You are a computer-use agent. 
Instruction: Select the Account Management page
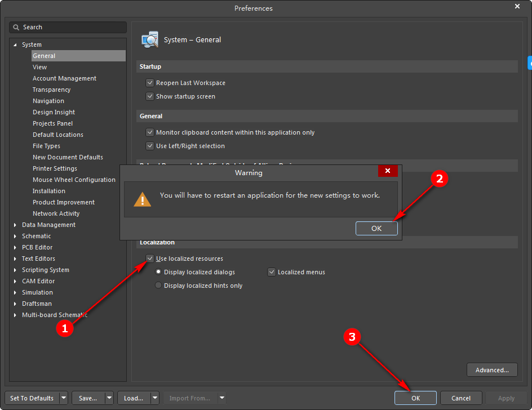(64, 78)
